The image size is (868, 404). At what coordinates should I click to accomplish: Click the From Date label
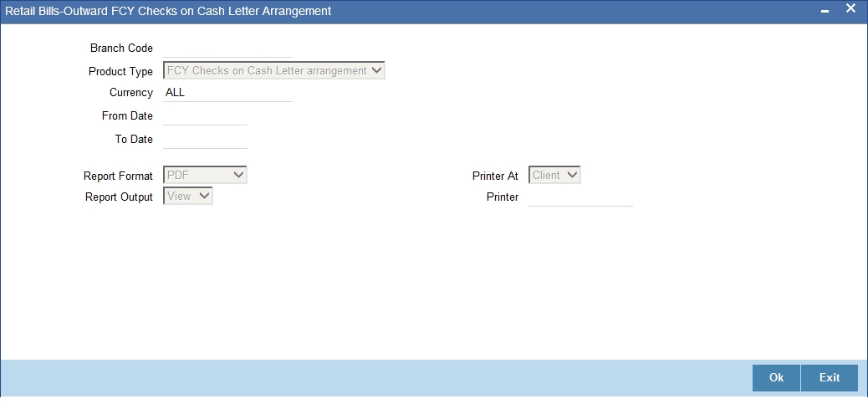point(127,115)
